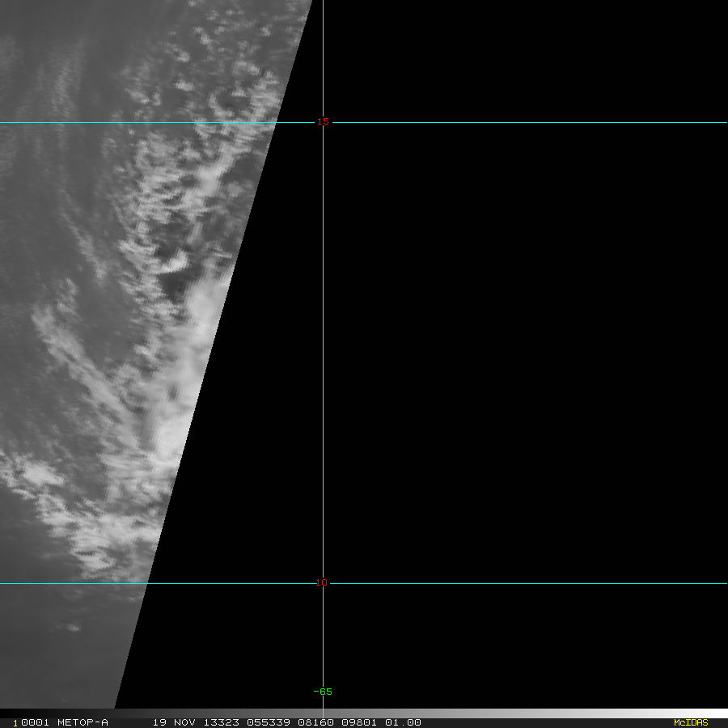Click the red 10 latitude label
The width and height of the screenshot is (728, 728).
pyautogui.click(x=321, y=582)
